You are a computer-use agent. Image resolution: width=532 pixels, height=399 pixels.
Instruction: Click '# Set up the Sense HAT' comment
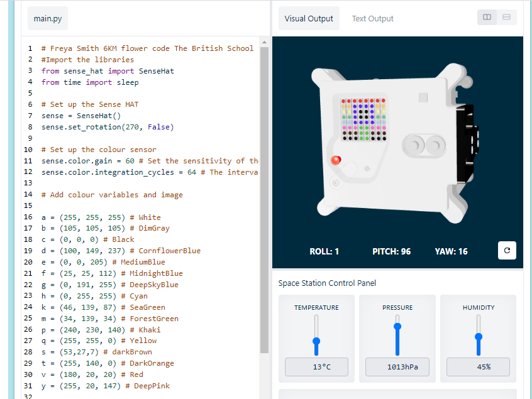pyautogui.click(x=90, y=104)
